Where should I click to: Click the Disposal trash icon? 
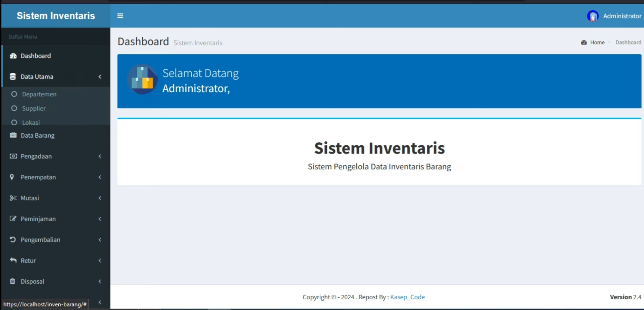[x=12, y=281]
